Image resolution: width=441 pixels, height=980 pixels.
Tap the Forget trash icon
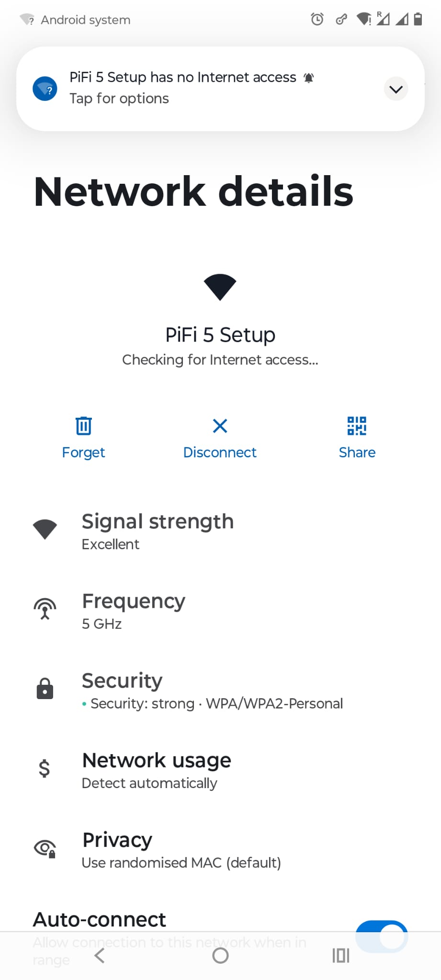coord(83,425)
